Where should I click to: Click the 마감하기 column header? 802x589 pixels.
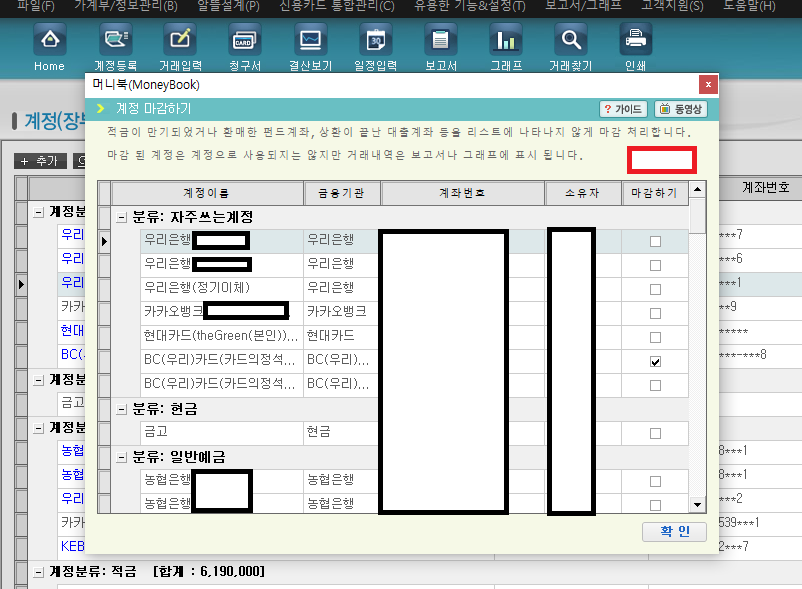coord(654,193)
